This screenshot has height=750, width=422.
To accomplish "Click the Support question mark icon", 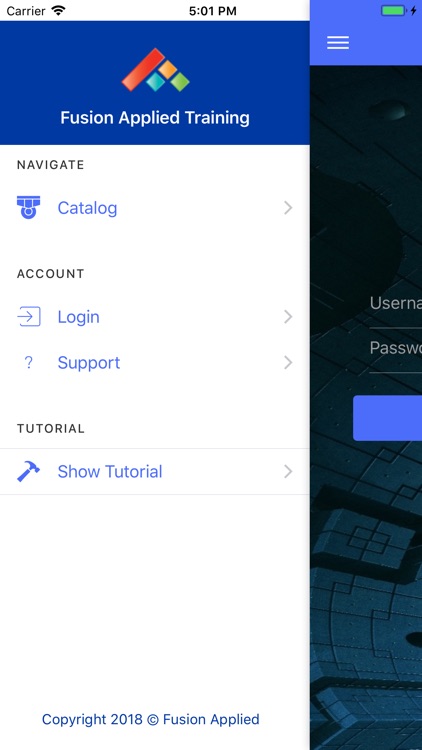I will point(29,363).
